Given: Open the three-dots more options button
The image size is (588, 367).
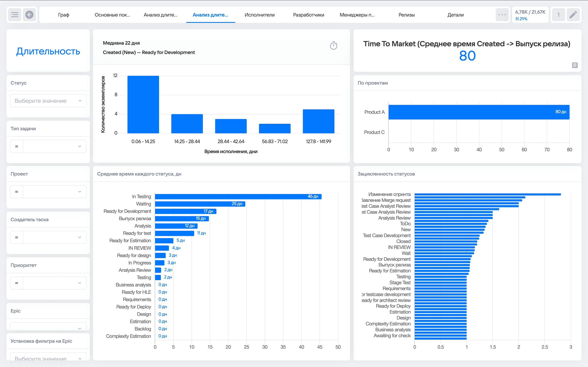Looking at the screenshot, I should point(502,15).
